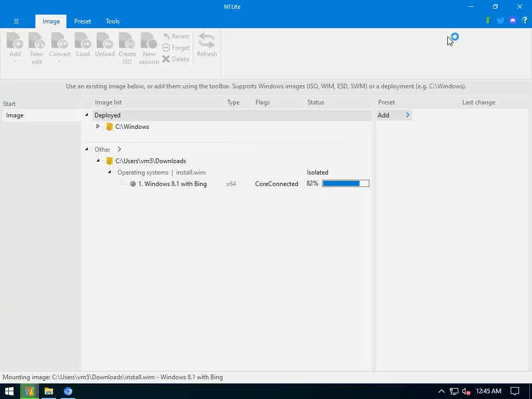Click the Flags column header
Image resolution: width=532 pixels, height=399 pixels.
262,102
